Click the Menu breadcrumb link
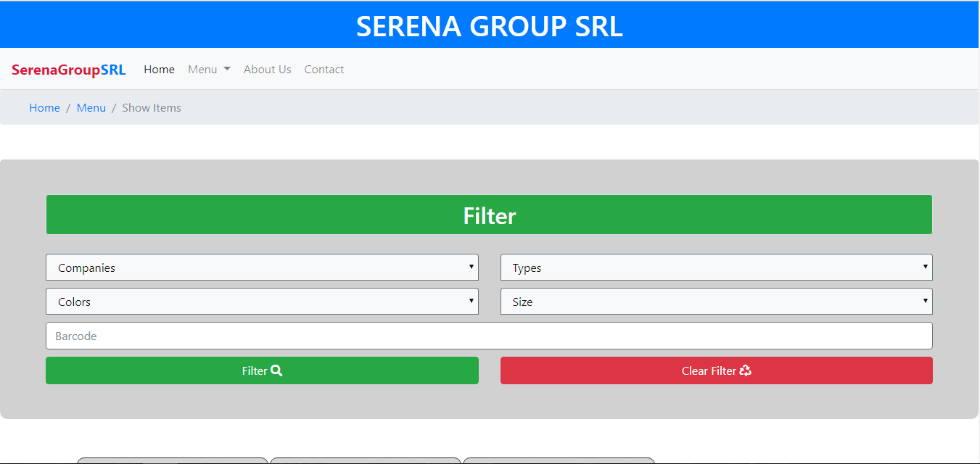The width and height of the screenshot is (980, 464). [x=91, y=108]
